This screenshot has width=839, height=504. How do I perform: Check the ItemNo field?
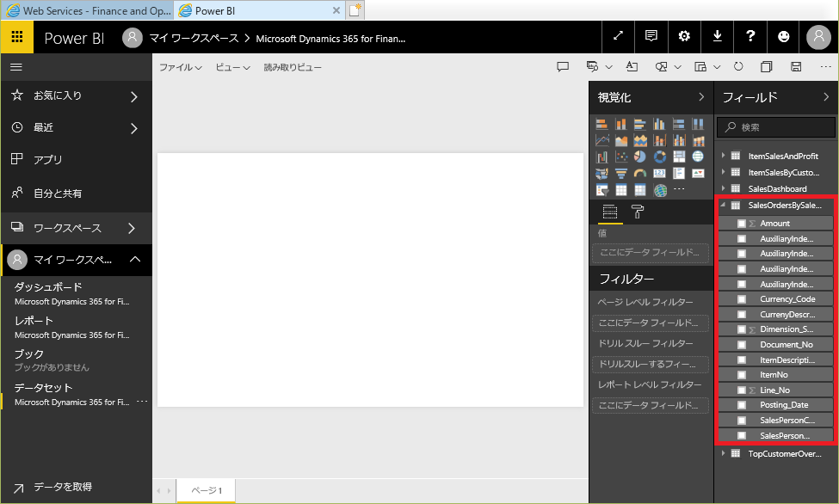742,375
